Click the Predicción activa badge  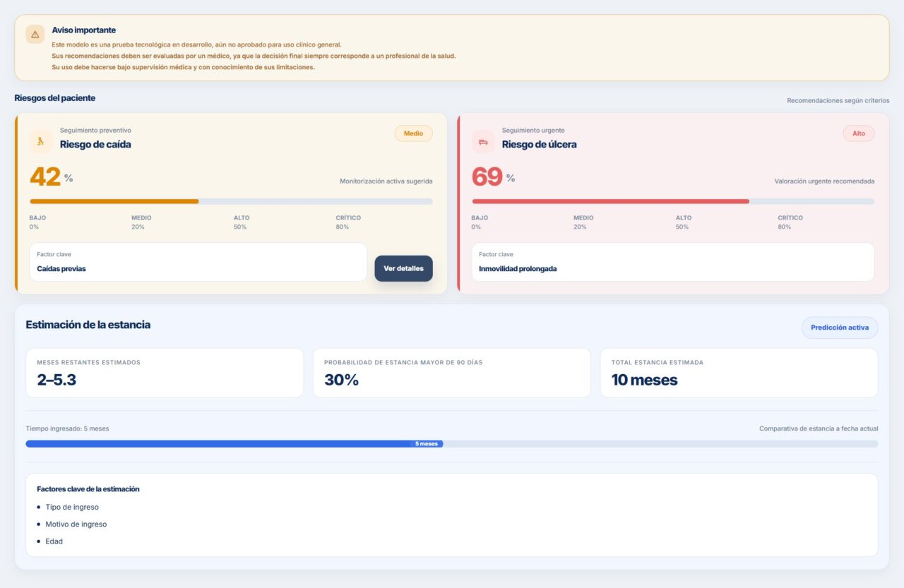[840, 328]
